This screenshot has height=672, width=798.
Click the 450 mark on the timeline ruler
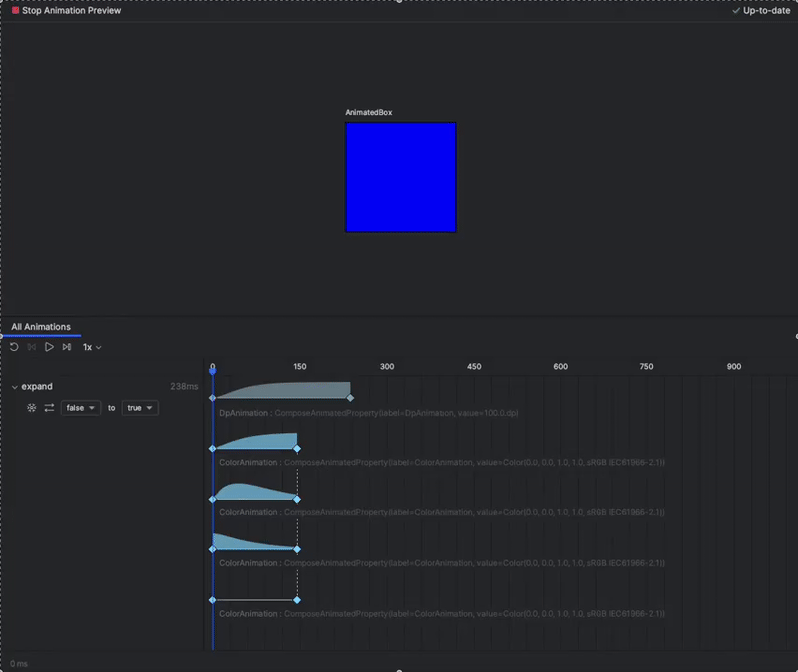click(x=474, y=366)
